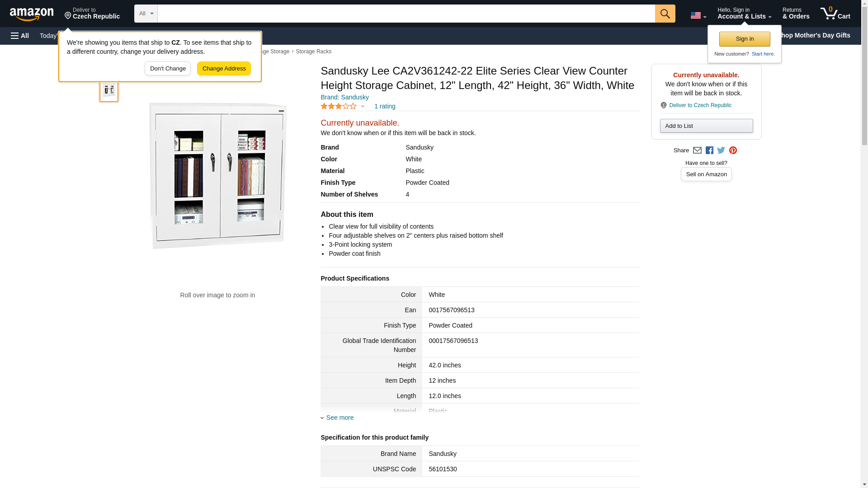
Task: Click the yellow Sign in button
Action: point(745,39)
